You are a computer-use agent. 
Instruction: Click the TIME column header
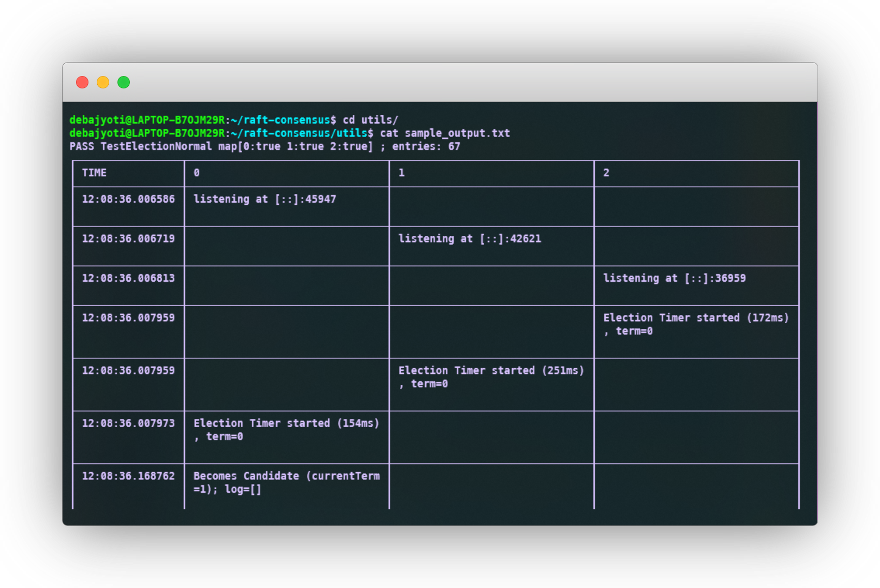[x=94, y=173]
